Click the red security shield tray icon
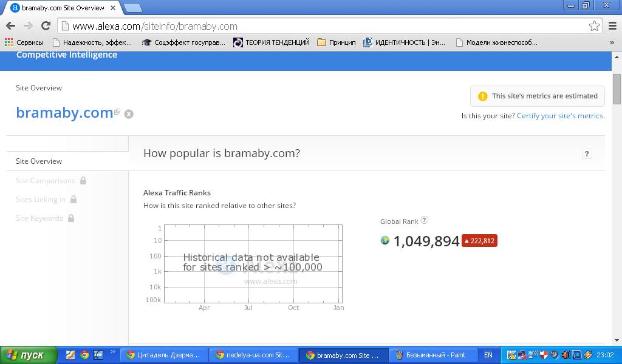Viewport: 622px width, 364px height. click(544, 355)
